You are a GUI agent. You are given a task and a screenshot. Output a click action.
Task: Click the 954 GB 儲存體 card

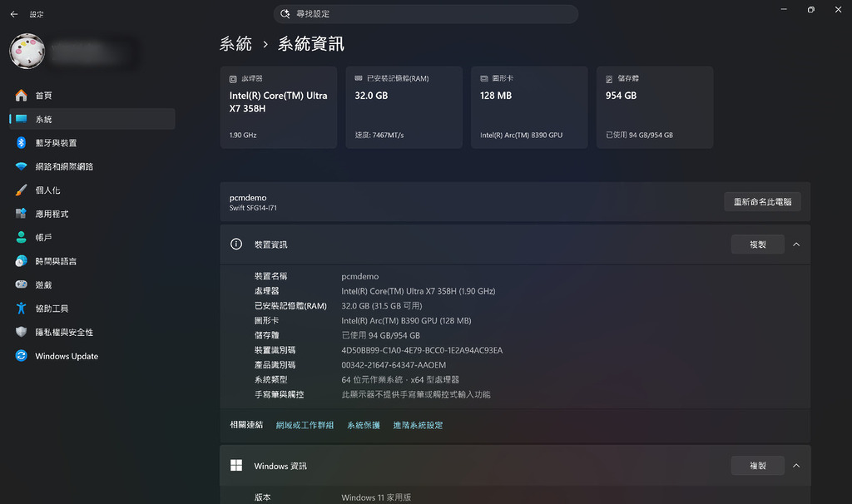[655, 107]
